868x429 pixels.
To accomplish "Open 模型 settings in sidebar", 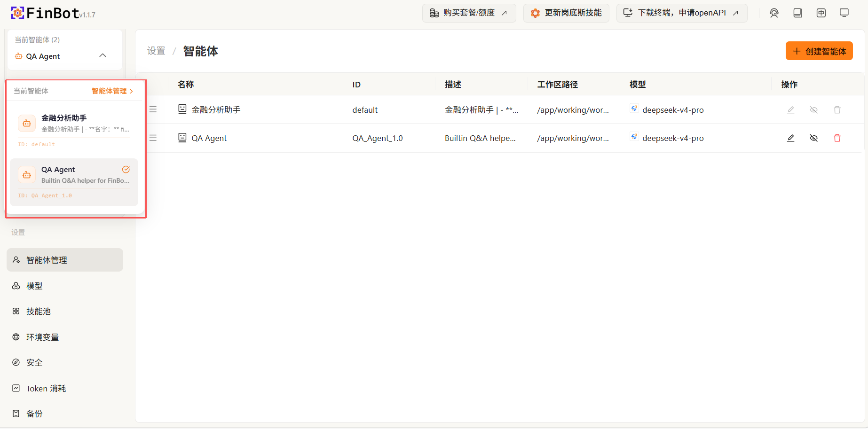I will pyautogui.click(x=65, y=286).
